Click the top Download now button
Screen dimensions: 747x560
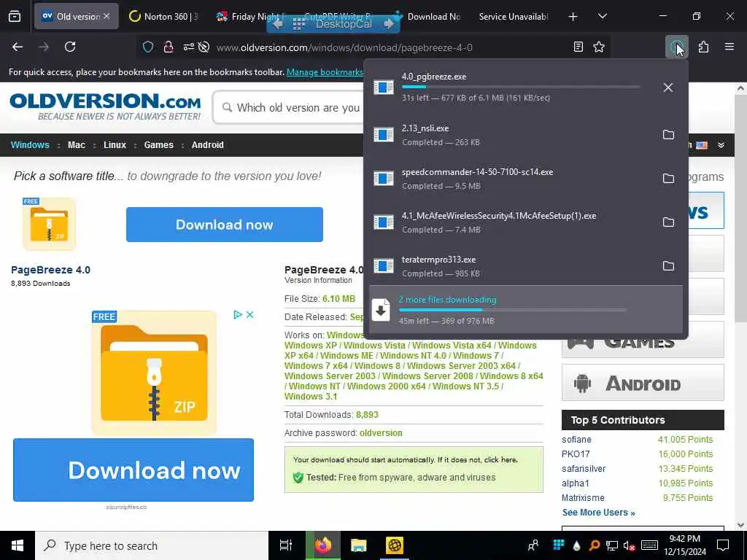point(225,225)
